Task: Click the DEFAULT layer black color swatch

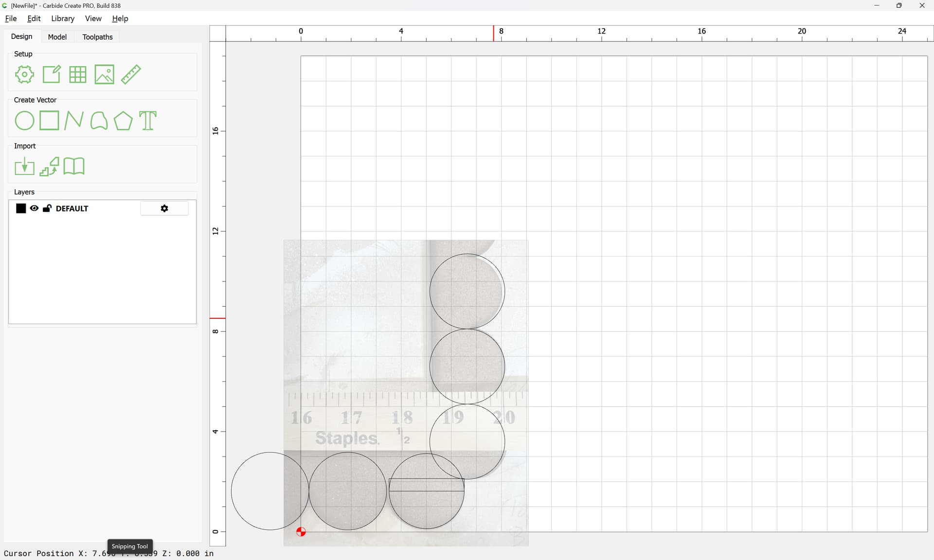Action: click(21, 208)
